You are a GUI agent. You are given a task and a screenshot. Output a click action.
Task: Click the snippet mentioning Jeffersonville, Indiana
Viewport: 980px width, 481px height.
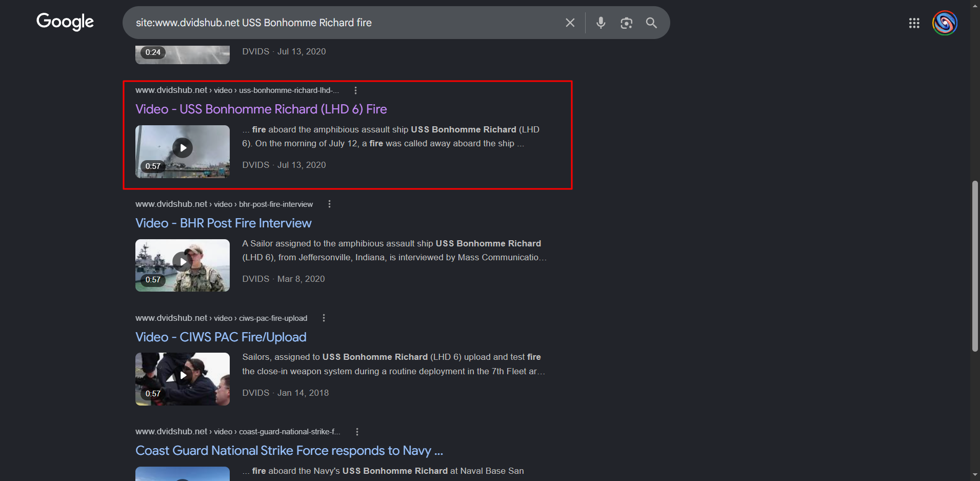395,251
